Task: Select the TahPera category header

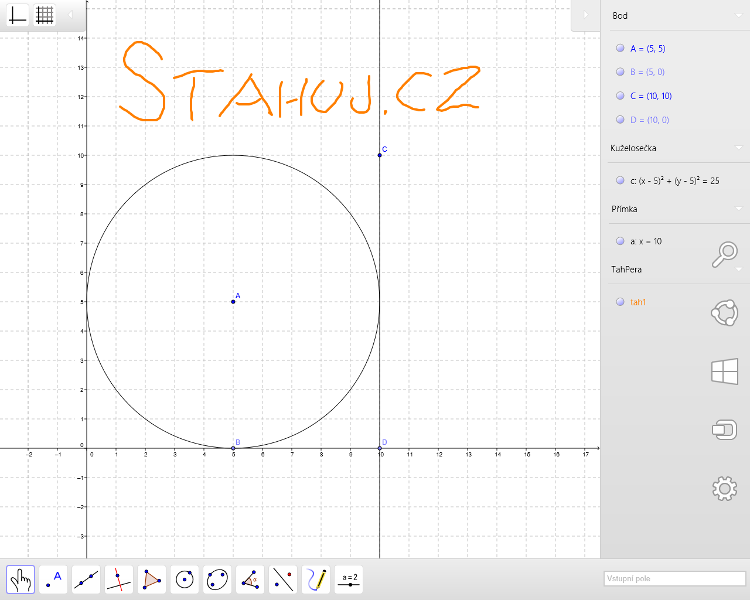Action: pyautogui.click(x=626, y=269)
